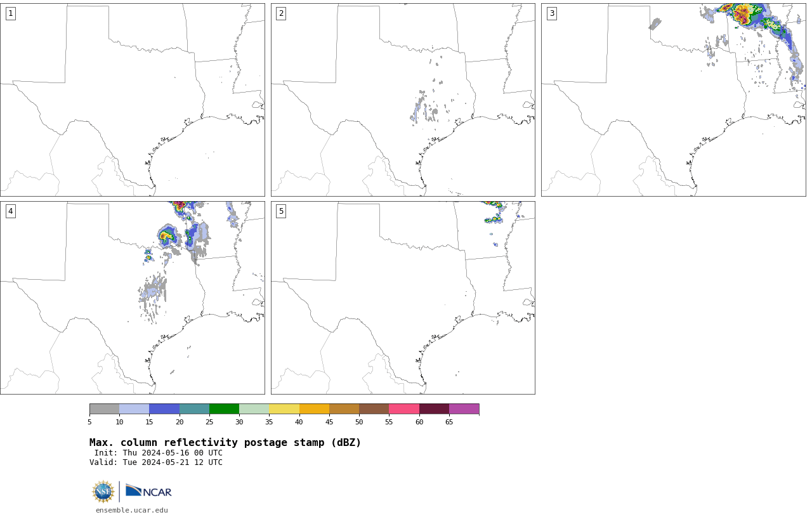Click the number 1 label on first panel
Screen dimensions: 812x517
[x=10, y=13]
